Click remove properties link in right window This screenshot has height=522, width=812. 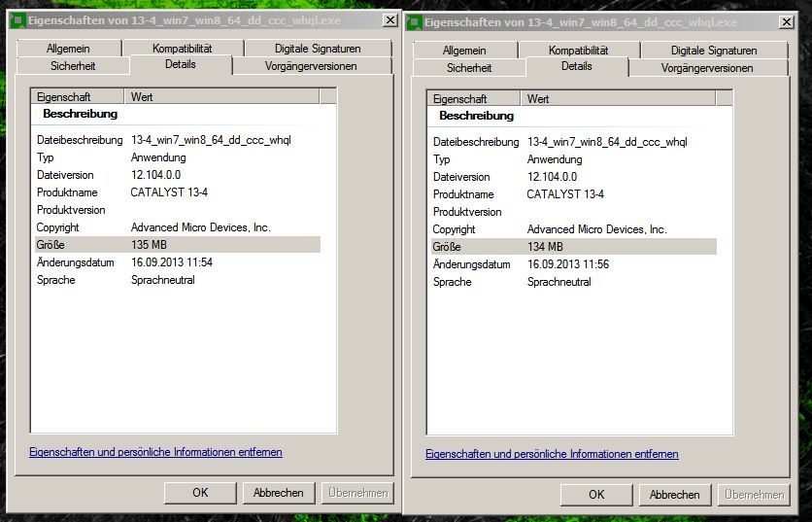[552, 454]
